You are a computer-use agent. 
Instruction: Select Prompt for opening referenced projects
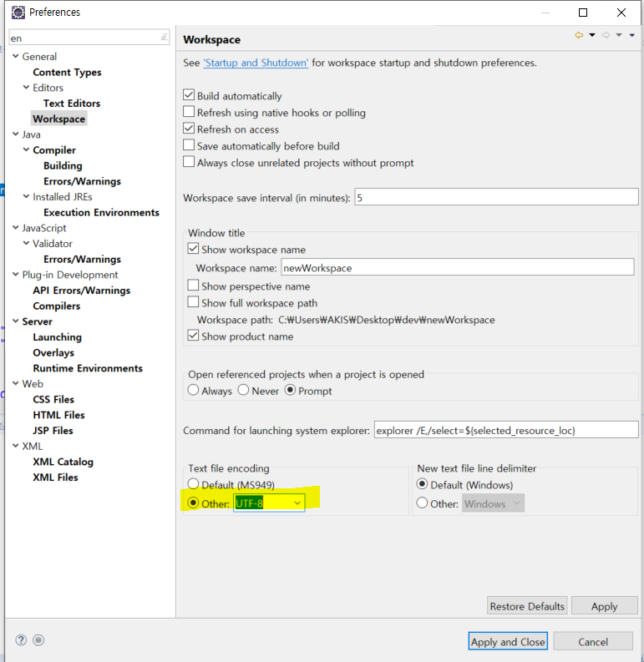290,390
